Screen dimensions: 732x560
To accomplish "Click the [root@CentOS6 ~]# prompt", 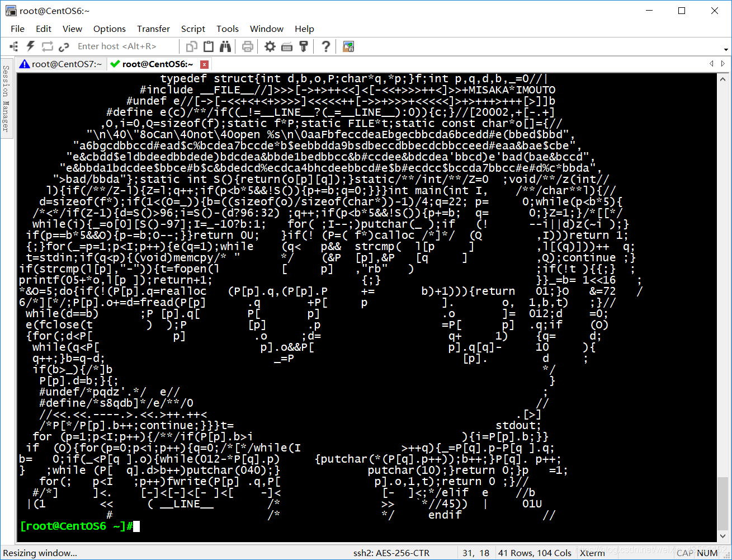I will coord(76,526).
